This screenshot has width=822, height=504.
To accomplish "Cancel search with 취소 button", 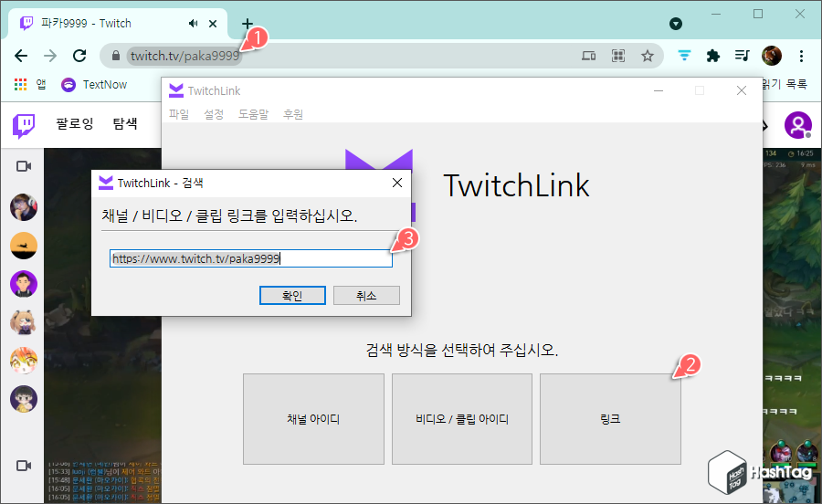I will [366, 296].
